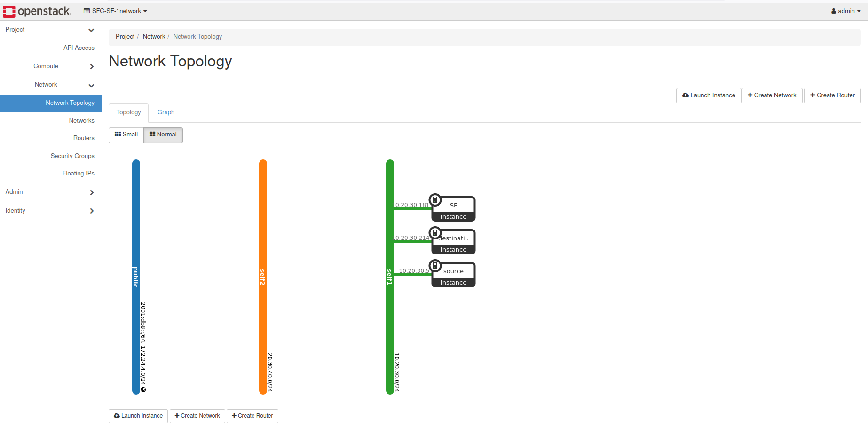This screenshot has width=868, height=437.
Task: Switch to the Graph tab
Action: (166, 112)
